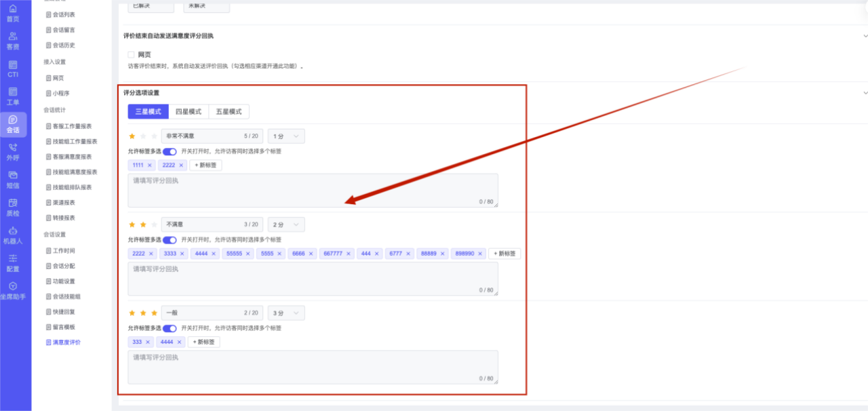The height and width of the screenshot is (411, 868).
Task: Open 客服满意度报表 in the side menu
Action: coord(72,157)
